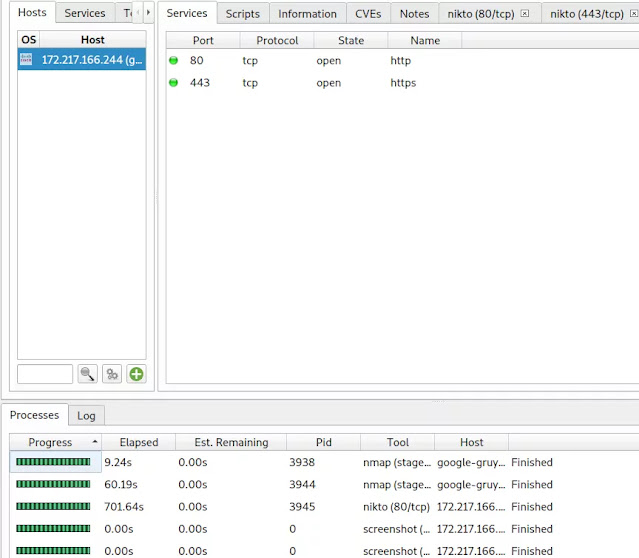Sort processes by Tool column header
This screenshot has width=639, height=558.
click(x=398, y=442)
